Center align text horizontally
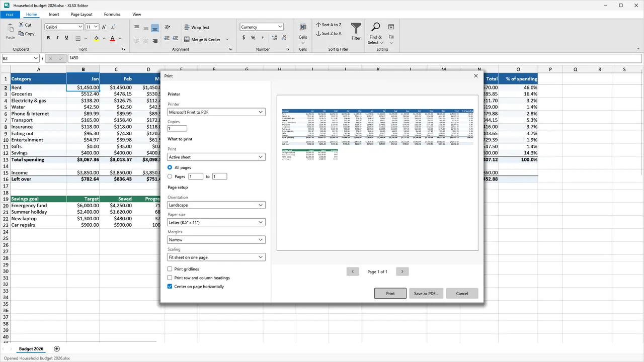The height and width of the screenshot is (362, 644). pos(146,40)
